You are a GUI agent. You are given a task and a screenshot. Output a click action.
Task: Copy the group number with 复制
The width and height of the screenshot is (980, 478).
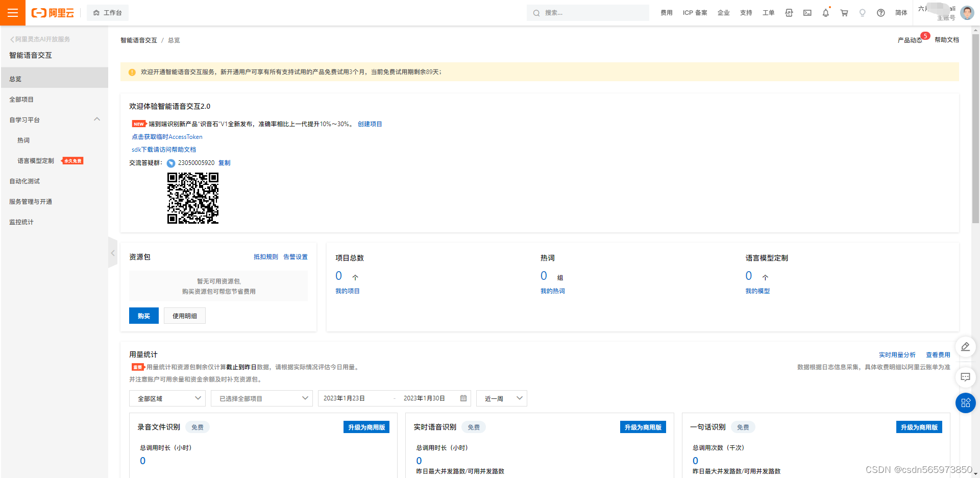pyautogui.click(x=225, y=163)
